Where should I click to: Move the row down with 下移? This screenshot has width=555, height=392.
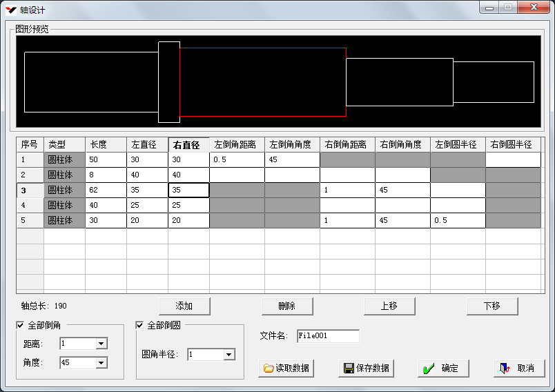491,306
